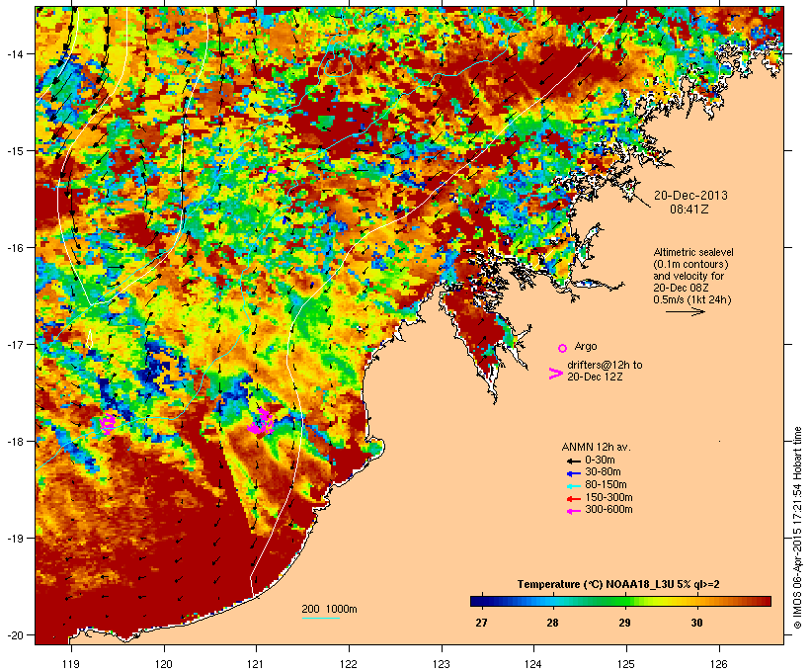Click latitude axis label -20
The height and width of the screenshot is (672, 810).
click(x=14, y=635)
